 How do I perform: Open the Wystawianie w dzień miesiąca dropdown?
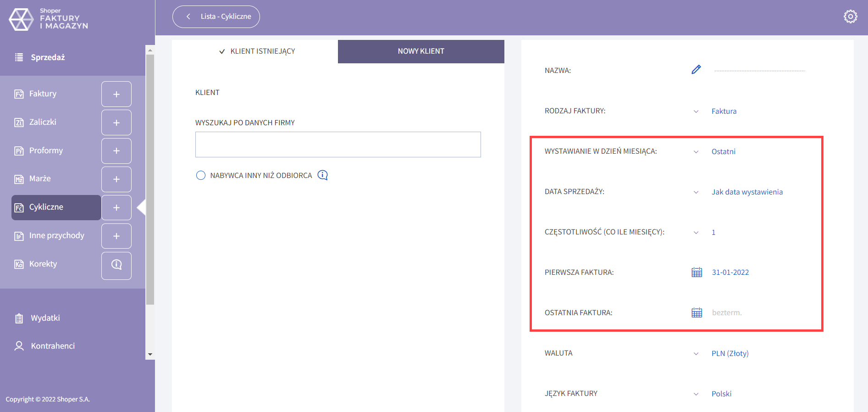point(696,152)
